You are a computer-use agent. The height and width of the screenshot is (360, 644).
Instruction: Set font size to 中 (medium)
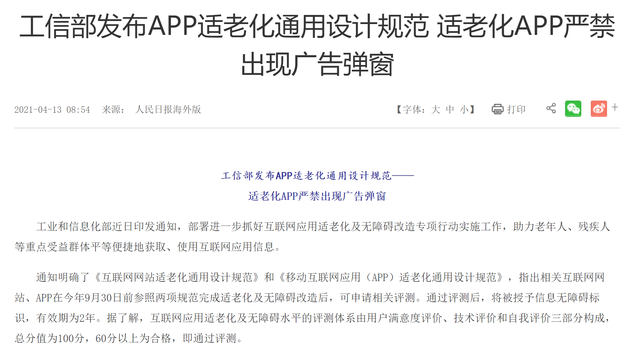coord(450,109)
